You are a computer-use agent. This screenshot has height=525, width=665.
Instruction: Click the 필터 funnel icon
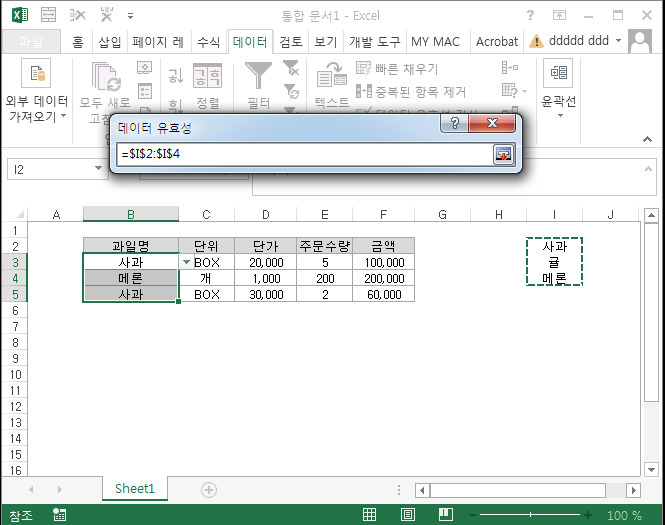[x=258, y=75]
